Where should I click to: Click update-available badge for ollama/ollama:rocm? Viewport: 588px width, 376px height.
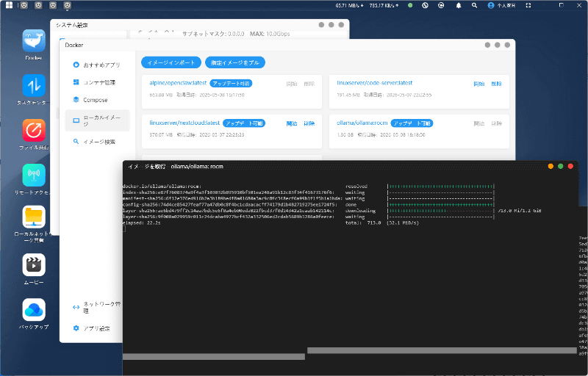(412, 123)
